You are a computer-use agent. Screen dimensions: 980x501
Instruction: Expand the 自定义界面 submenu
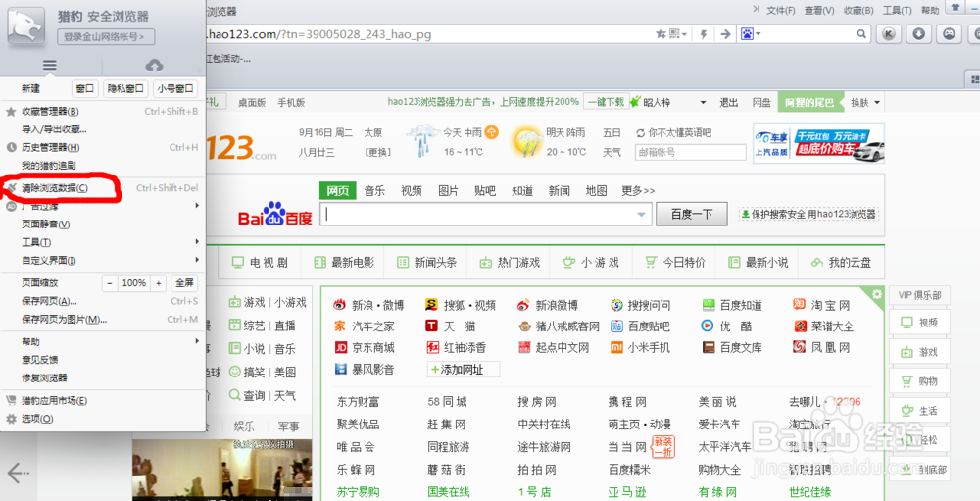(x=103, y=260)
